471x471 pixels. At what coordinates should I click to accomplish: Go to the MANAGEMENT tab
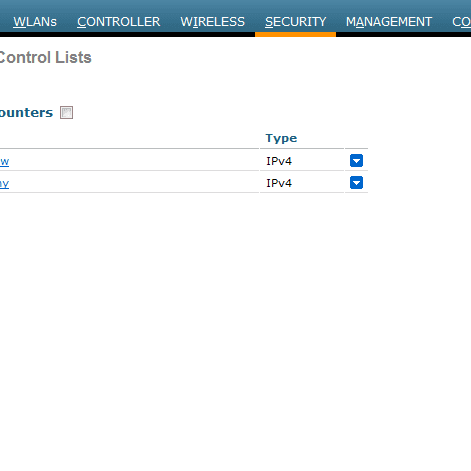(389, 22)
